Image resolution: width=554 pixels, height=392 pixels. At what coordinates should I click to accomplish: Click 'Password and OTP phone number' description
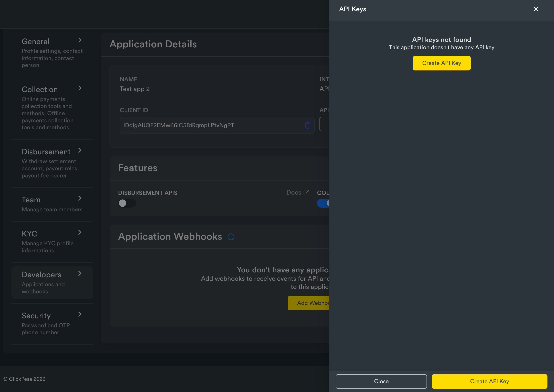pyautogui.click(x=46, y=329)
